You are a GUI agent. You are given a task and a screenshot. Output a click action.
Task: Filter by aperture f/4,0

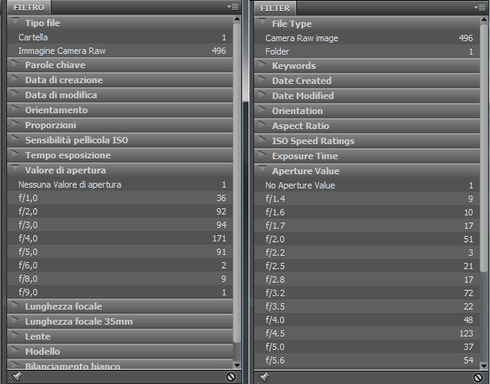[x=120, y=238]
